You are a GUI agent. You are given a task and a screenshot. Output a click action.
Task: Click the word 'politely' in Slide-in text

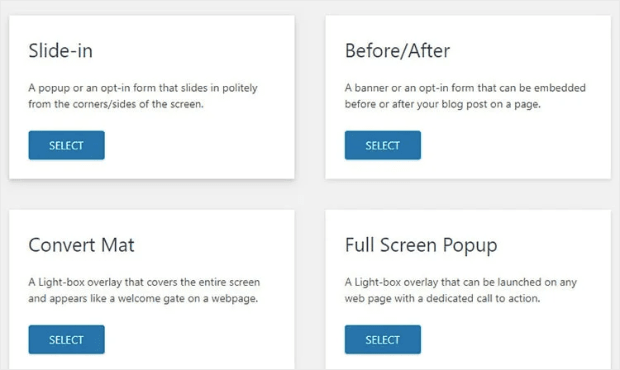click(240, 88)
